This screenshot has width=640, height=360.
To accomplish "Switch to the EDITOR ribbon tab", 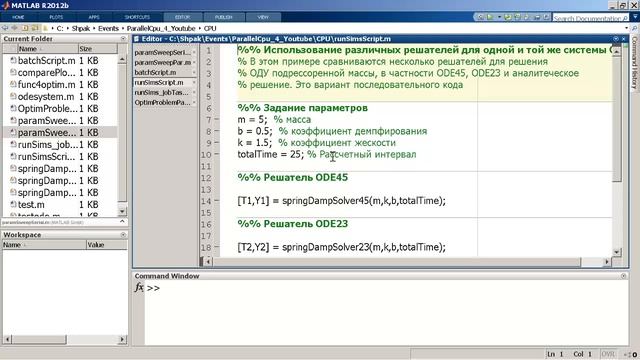I will (x=182, y=17).
